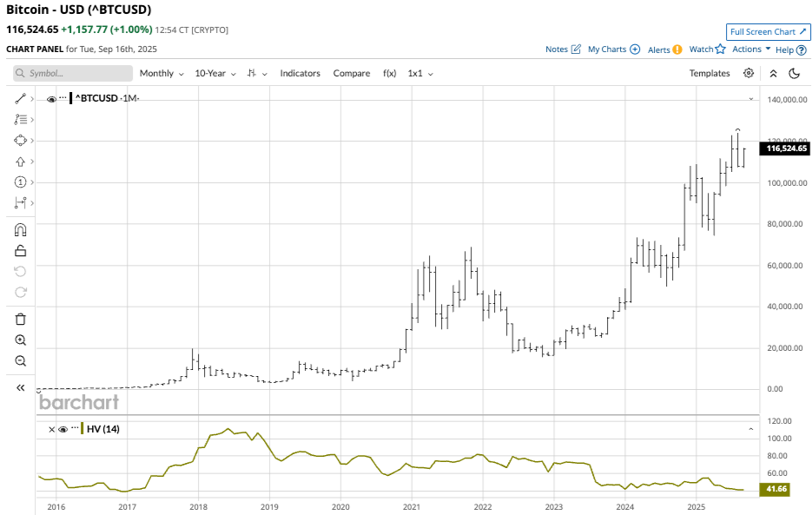Click the Watch star icon
812x515 pixels.
point(720,50)
